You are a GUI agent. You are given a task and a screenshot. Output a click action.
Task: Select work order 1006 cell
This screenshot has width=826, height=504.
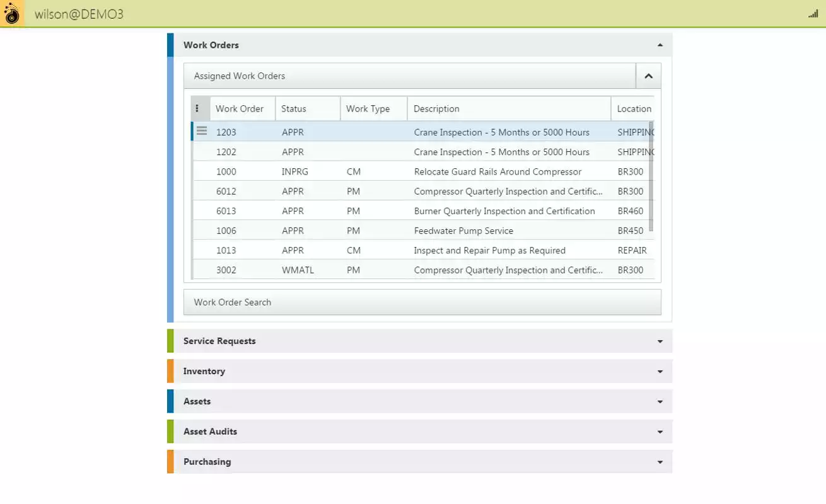click(x=226, y=231)
